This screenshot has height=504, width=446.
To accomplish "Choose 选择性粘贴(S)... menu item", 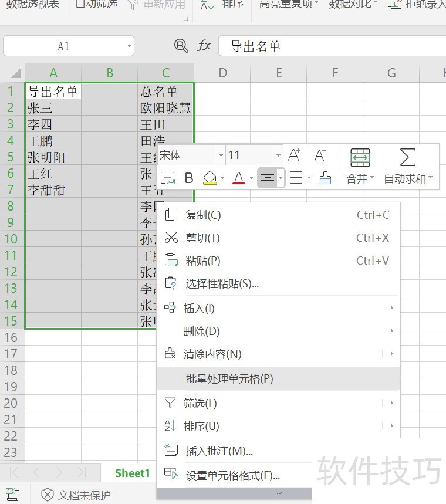I will (x=279, y=283).
